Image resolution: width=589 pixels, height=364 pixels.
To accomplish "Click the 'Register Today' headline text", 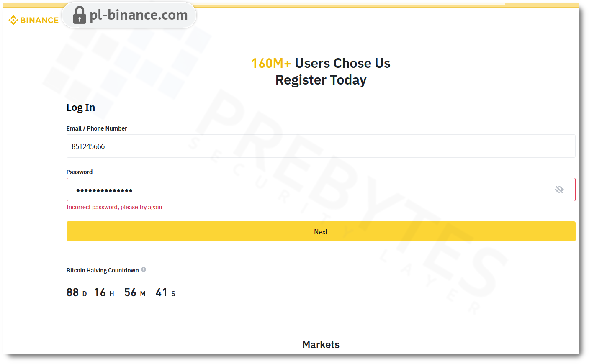I will pyautogui.click(x=321, y=80).
